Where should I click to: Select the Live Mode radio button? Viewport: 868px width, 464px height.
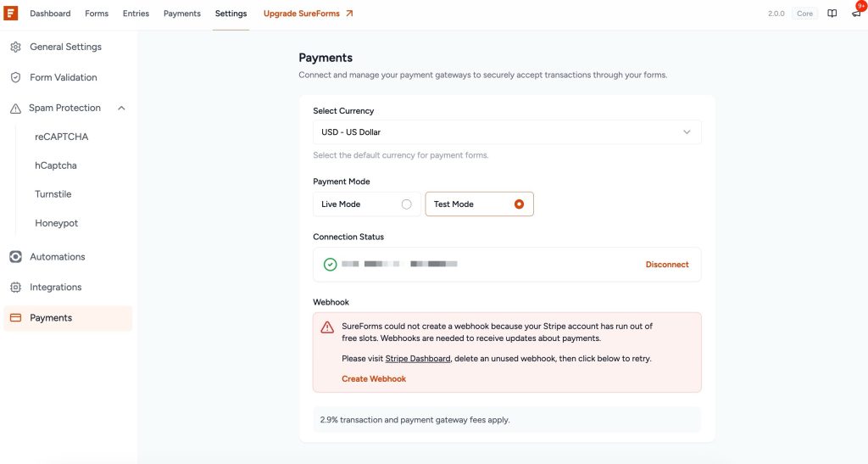click(x=406, y=204)
